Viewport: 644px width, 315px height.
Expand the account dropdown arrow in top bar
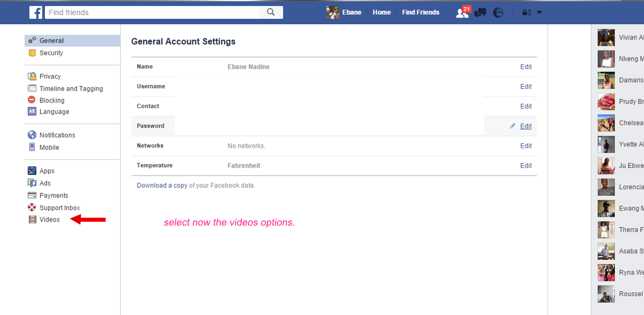click(x=539, y=13)
